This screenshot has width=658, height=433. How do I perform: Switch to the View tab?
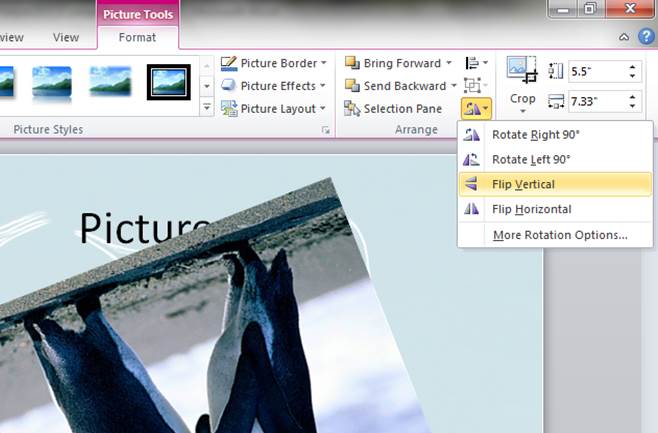pyautogui.click(x=66, y=38)
